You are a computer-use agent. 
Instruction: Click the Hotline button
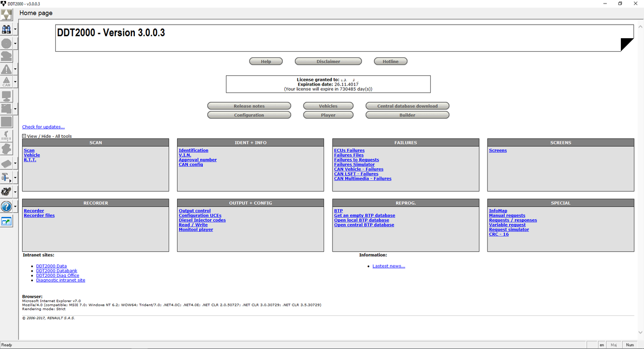(x=390, y=61)
